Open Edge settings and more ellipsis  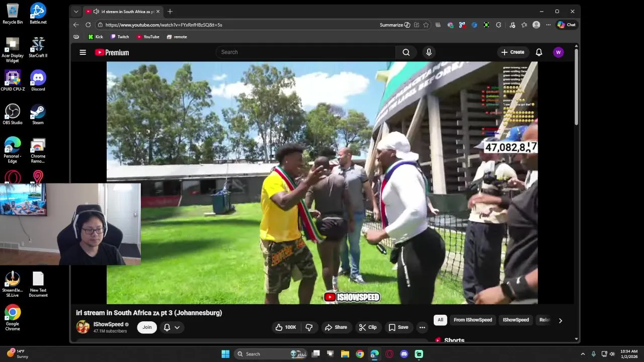(x=548, y=25)
